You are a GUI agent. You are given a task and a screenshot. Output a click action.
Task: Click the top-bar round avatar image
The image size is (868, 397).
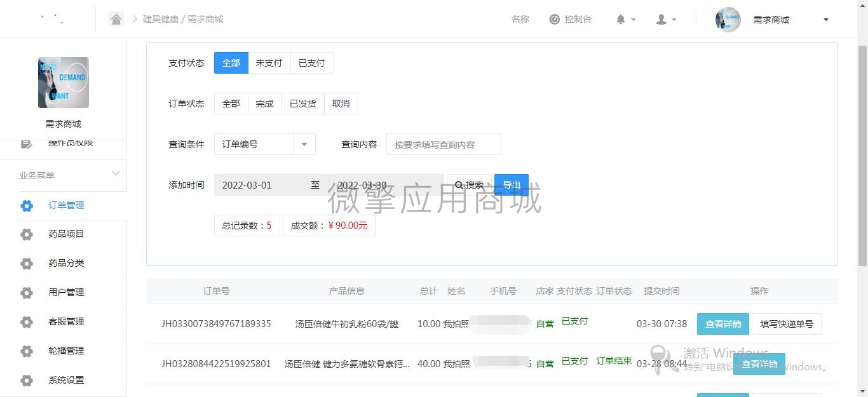[x=728, y=20]
